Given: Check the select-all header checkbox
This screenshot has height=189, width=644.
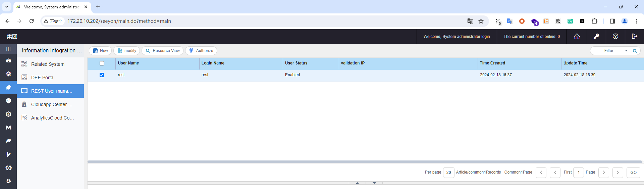Looking at the screenshot, I should (102, 63).
